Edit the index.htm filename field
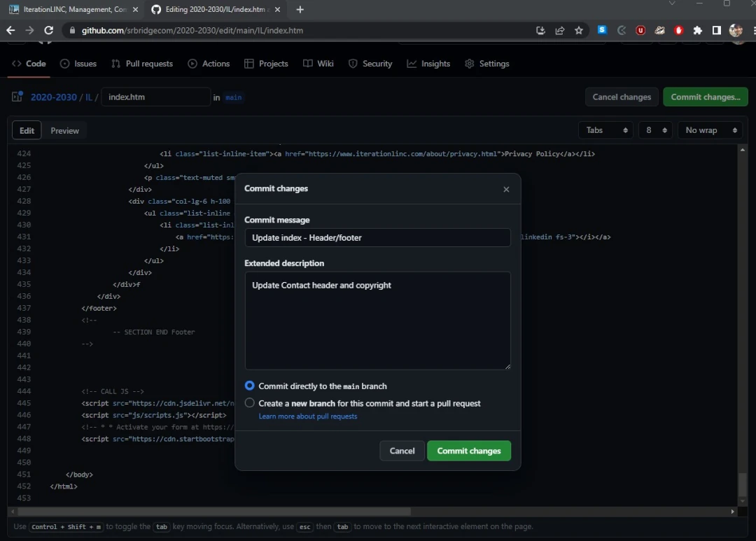This screenshot has height=541, width=756. click(155, 97)
